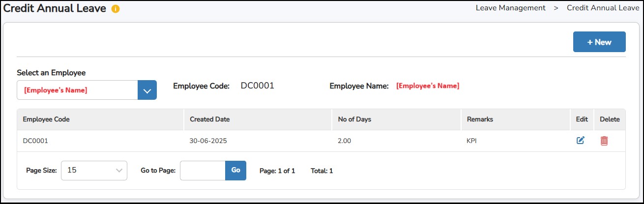Image resolution: width=644 pixels, height=204 pixels.
Task: Click the KPI remarks cell
Action: click(x=472, y=141)
